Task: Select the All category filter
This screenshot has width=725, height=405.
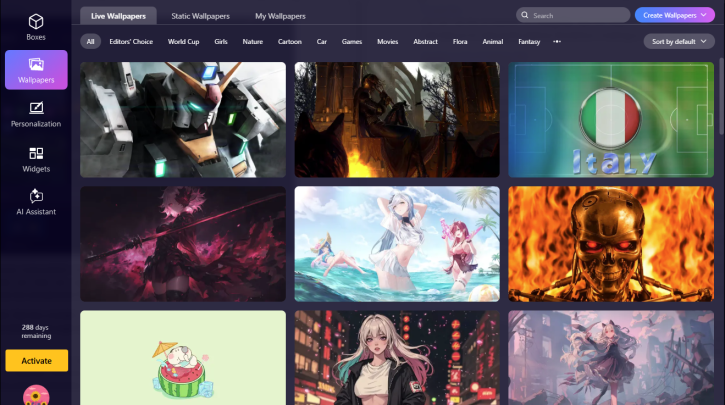Action: (90, 42)
